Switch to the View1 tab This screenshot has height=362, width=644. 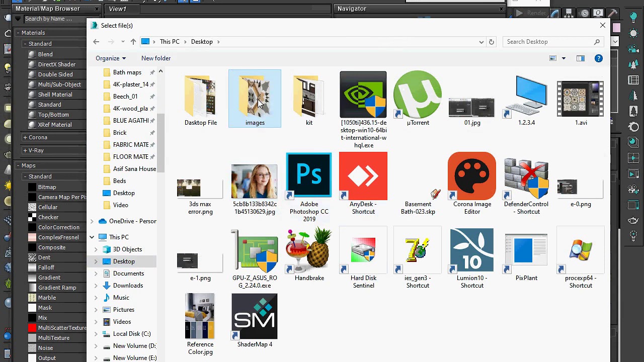click(x=118, y=9)
